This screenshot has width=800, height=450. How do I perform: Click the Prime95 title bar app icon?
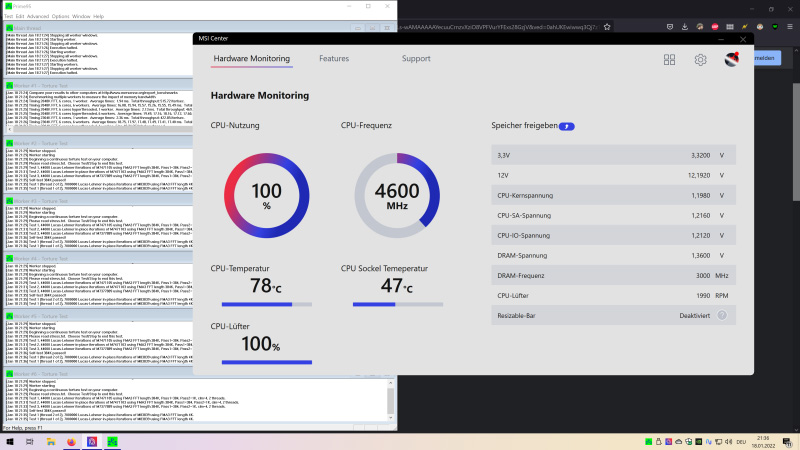pos(9,6)
